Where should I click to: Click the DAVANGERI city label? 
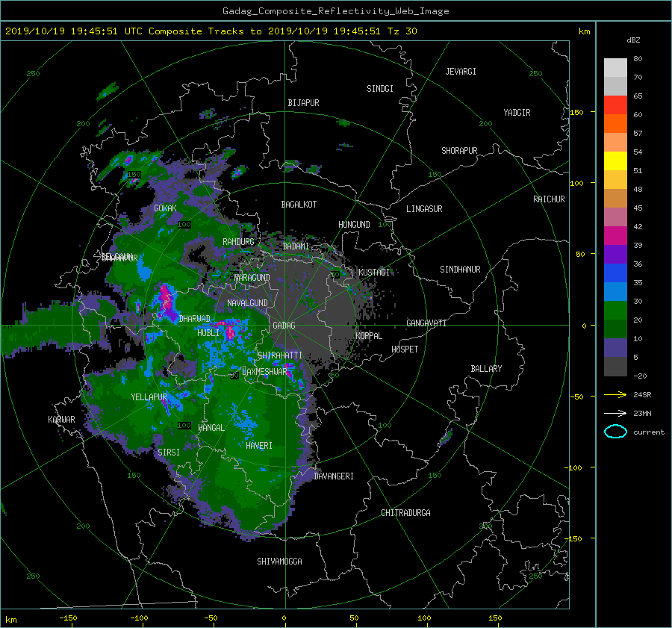(x=334, y=476)
